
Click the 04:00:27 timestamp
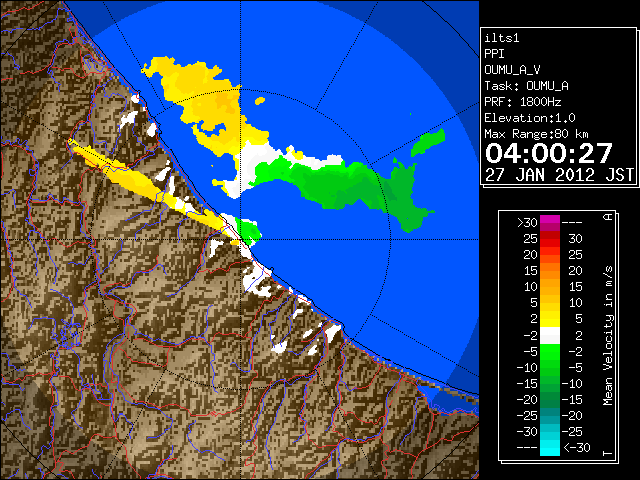click(549, 153)
